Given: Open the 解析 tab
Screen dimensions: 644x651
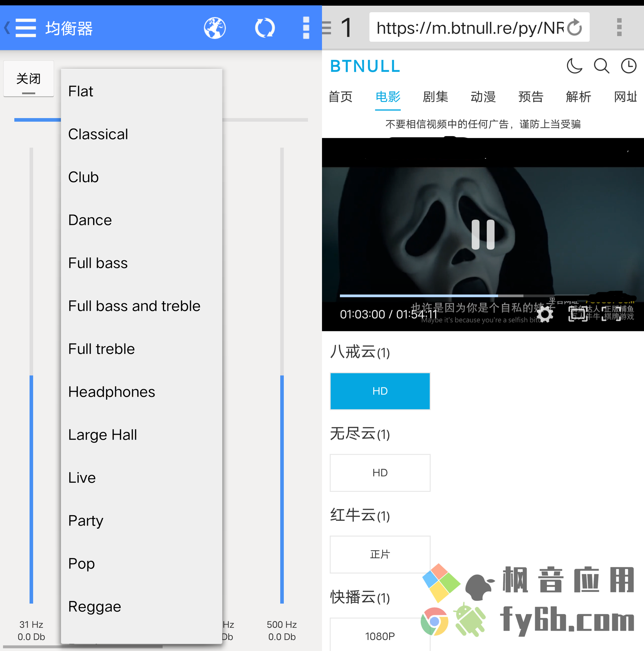Looking at the screenshot, I should 578,97.
